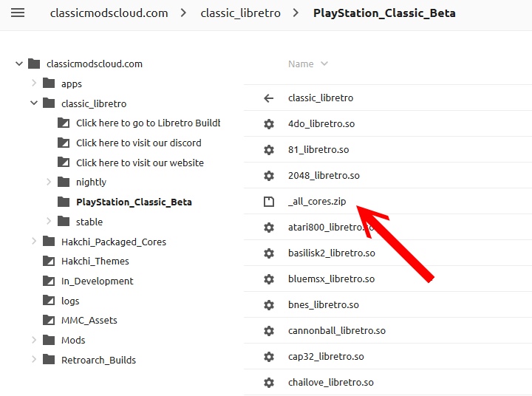Click gear icon for bnes_libretro.so
Image resolution: width=532 pixels, height=396 pixels.
click(269, 304)
